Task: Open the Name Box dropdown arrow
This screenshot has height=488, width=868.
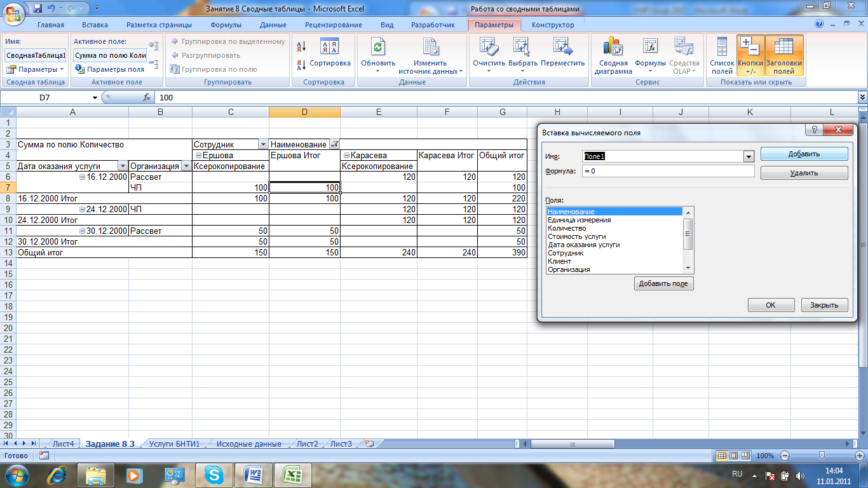Action: [x=95, y=97]
